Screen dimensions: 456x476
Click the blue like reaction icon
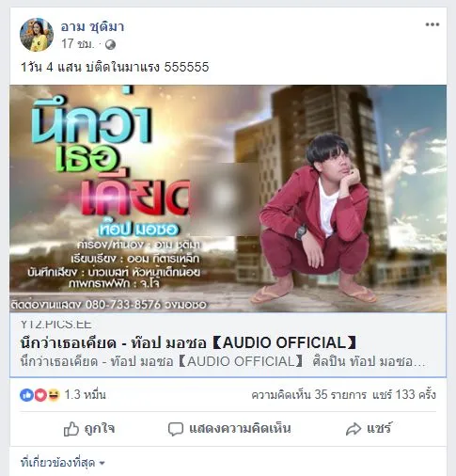point(26,395)
